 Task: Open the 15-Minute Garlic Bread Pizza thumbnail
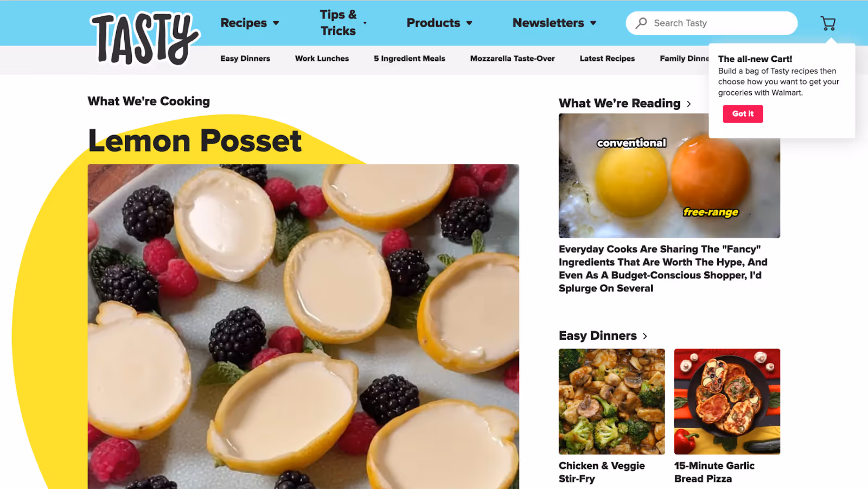coord(727,402)
